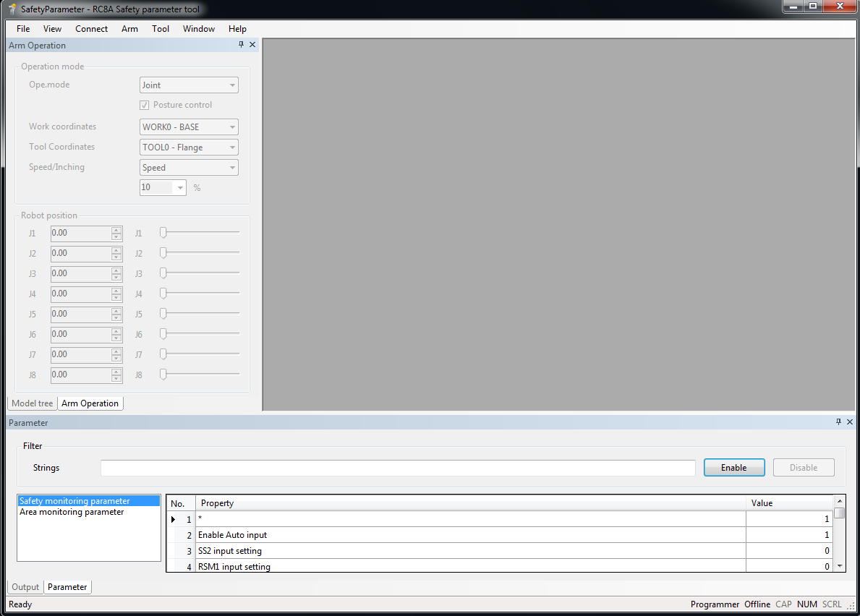This screenshot has width=860, height=616.
Task: Switch to the Output tab
Action: tap(25, 587)
